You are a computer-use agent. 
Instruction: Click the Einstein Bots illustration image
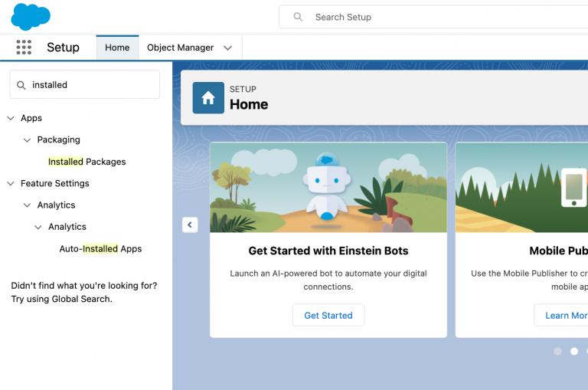coord(328,187)
